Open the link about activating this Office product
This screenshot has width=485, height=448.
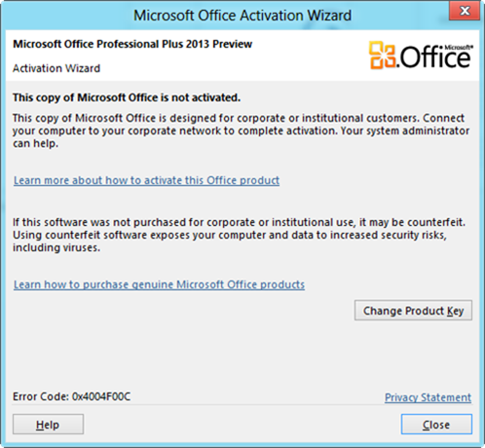tap(146, 180)
